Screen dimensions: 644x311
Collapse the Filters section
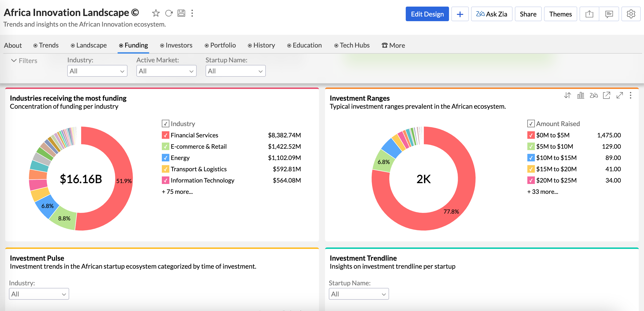24,60
